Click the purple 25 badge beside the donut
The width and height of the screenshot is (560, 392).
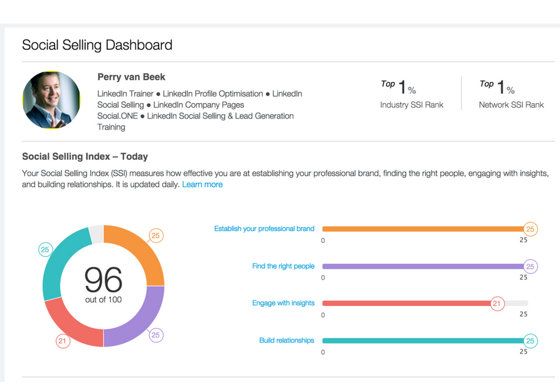tap(156, 335)
